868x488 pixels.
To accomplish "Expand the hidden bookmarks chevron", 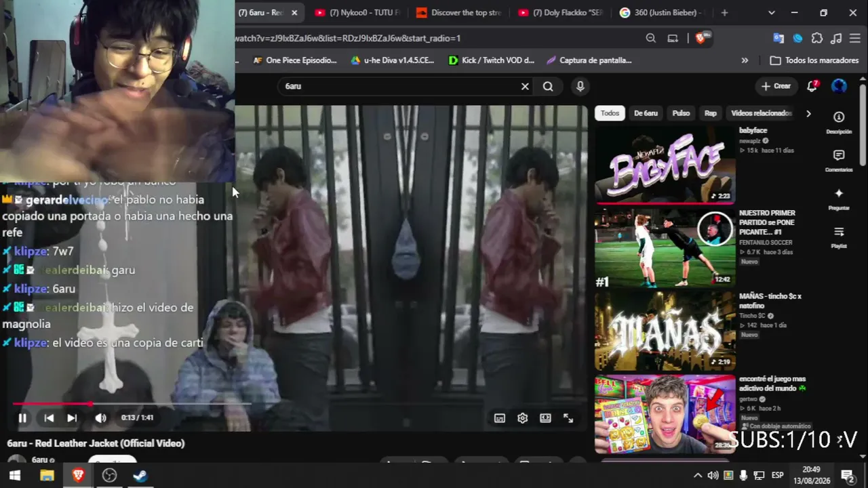I will pyautogui.click(x=745, y=60).
